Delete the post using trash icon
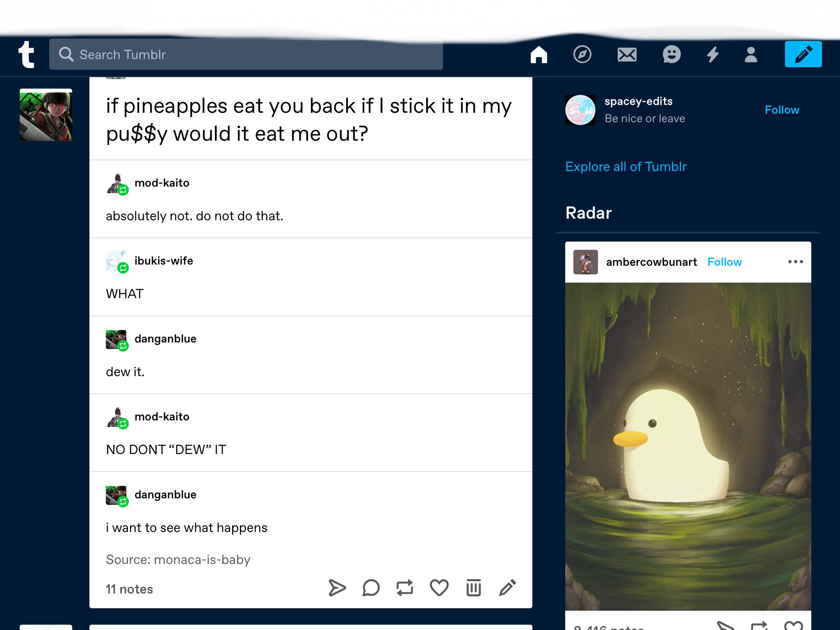 (x=473, y=588)
